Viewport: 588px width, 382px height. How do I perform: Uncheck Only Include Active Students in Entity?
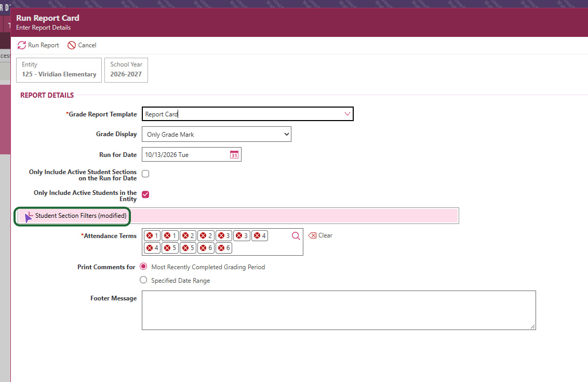(x=145, y=194)
